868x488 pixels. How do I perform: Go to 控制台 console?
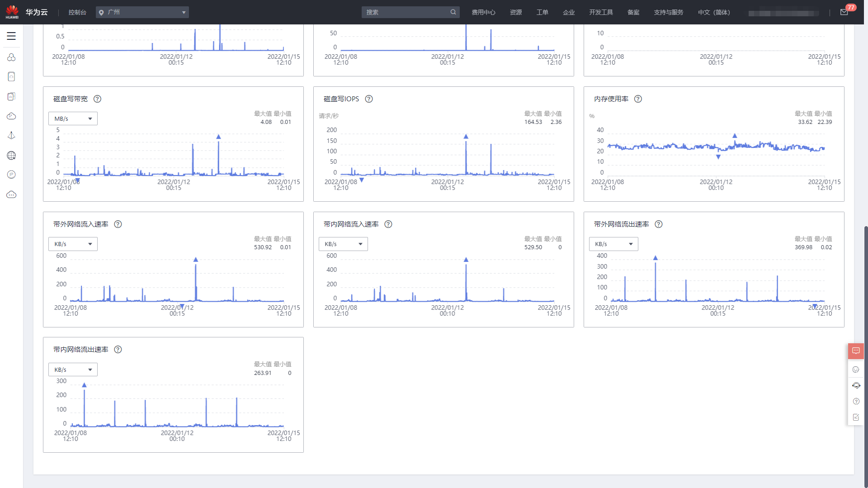point(77,12)
